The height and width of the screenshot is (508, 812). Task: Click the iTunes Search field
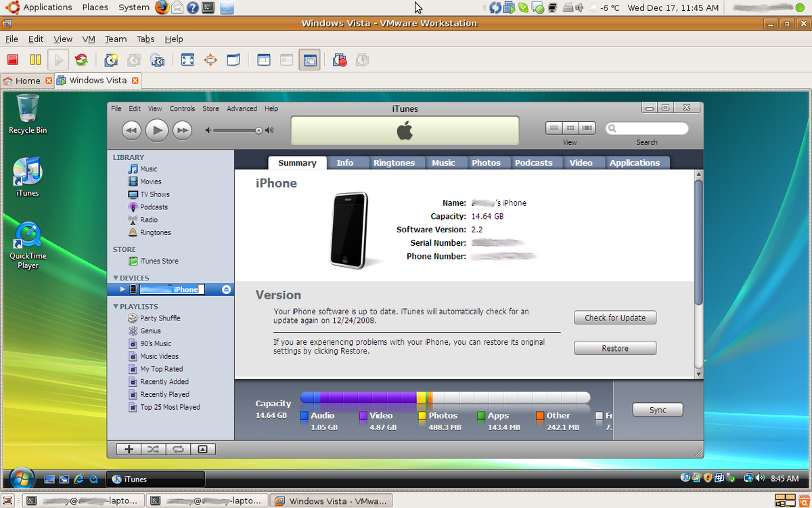pos(646,128)
